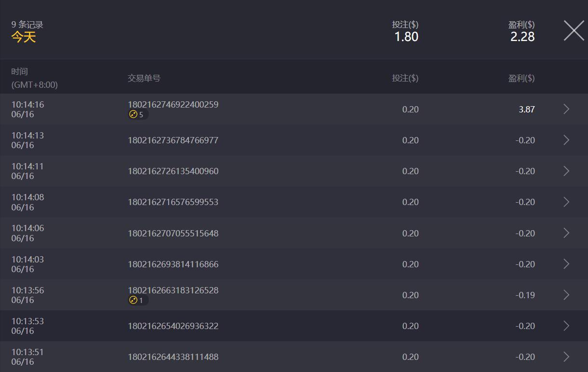Click the -0.19 profit amount
Viewport: 588px width, 372px height.
tap(525, 295)
